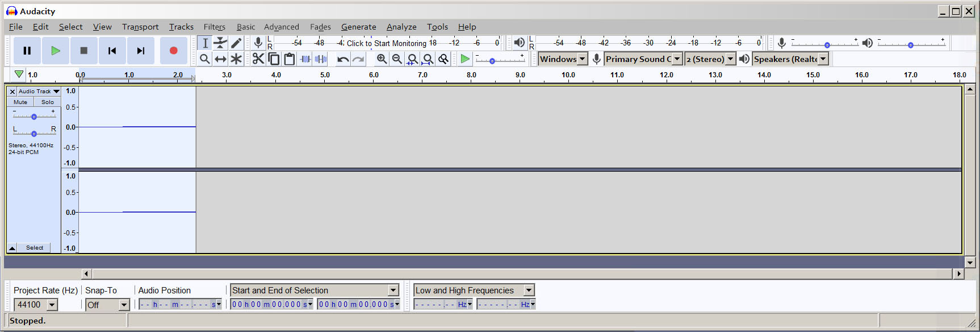This screenshot has height=332, width=980.
Task: Undo the last action
Action: click(x=343, y=59)
